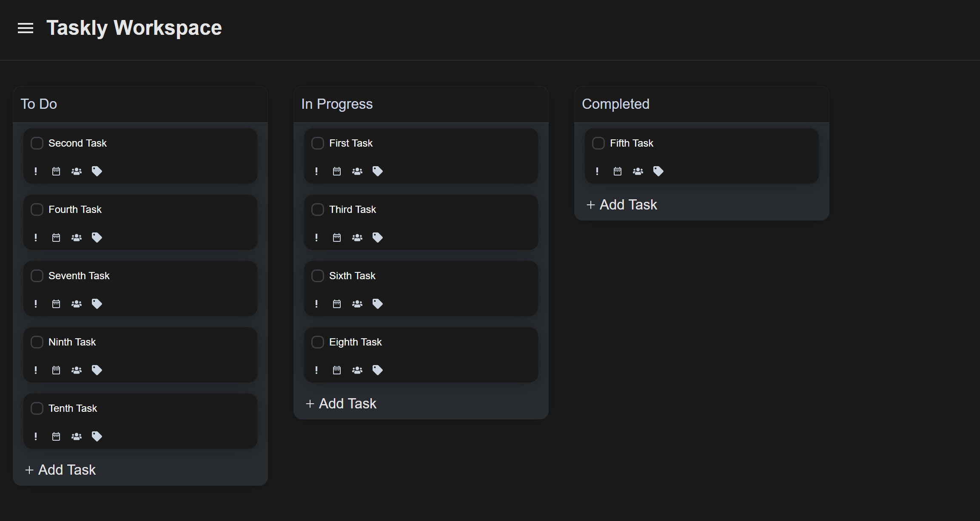Select the Completed column header

pyautogui.click(x=616, y=104)
